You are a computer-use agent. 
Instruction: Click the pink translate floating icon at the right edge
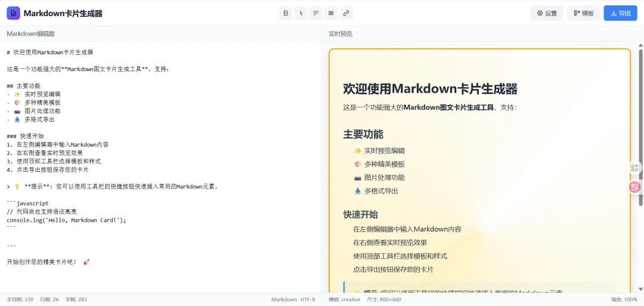[x=635, y=187]
